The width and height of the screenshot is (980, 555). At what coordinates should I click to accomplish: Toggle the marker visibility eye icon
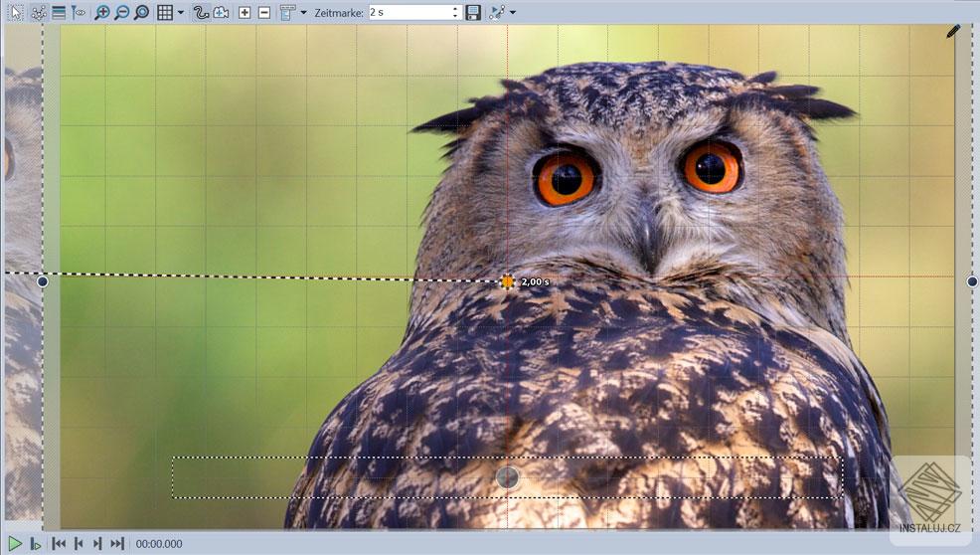tap(79, 13)
